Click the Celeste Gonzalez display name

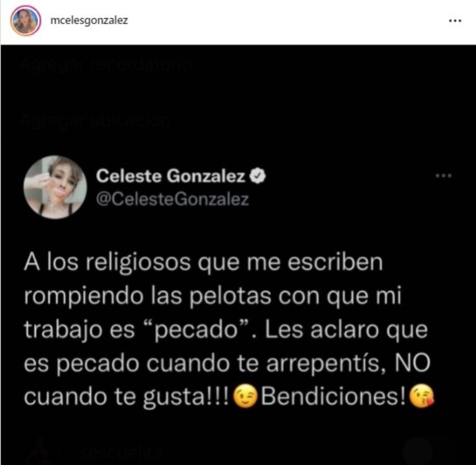170,176
